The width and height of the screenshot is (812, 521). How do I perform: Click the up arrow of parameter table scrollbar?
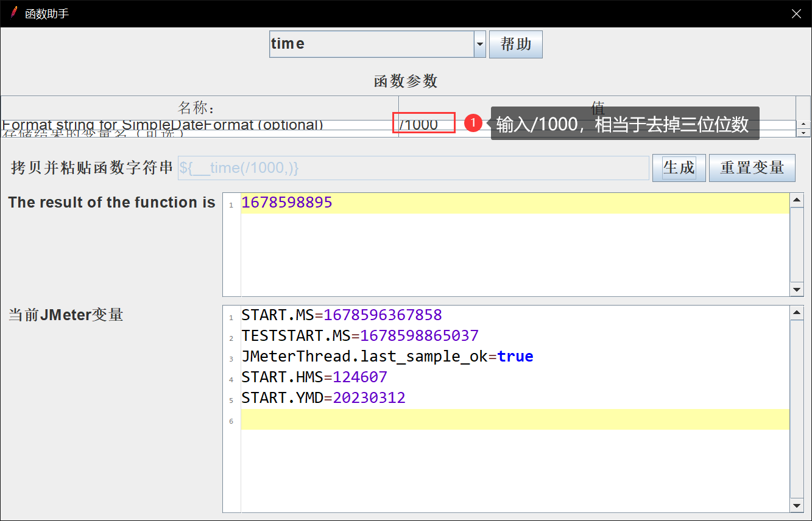(x=803, y=124)
